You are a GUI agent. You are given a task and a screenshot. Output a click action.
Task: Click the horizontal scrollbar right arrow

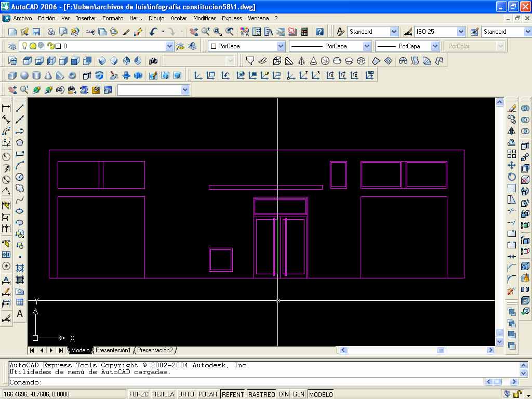point(490,350)
